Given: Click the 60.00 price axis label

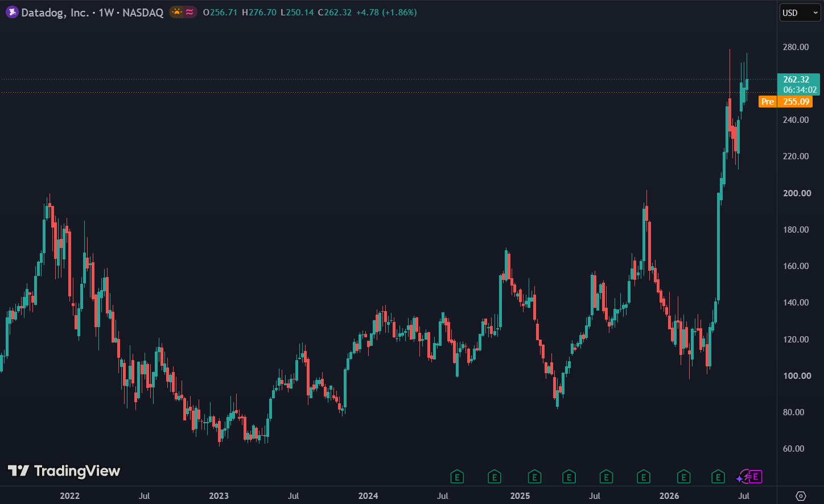Looking at the screenshot, I should coord(793,448).
